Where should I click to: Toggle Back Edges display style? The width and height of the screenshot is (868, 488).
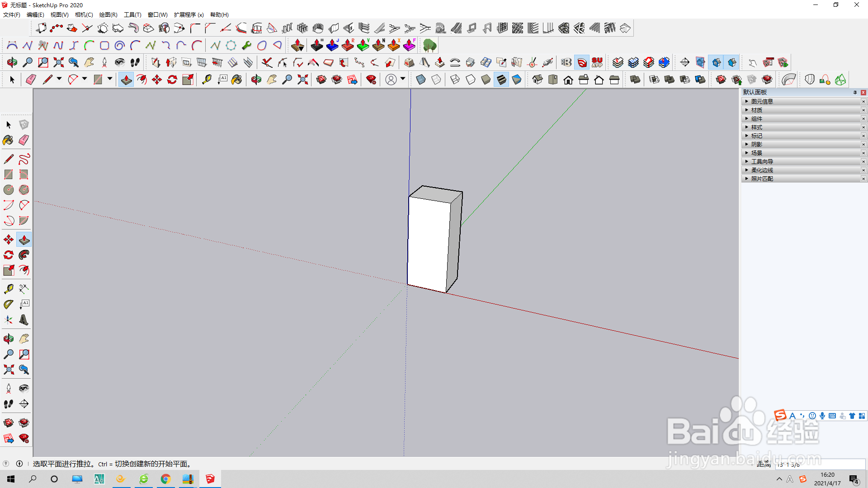(436, 80)
